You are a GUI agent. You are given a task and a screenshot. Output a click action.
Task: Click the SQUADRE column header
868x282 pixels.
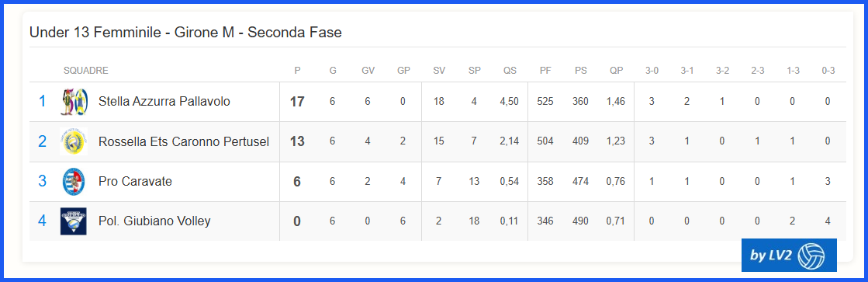pyautogui.click(x=86, y=71)
